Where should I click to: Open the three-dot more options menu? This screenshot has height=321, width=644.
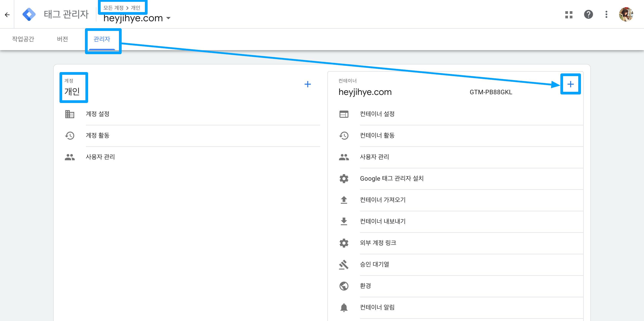606,15
